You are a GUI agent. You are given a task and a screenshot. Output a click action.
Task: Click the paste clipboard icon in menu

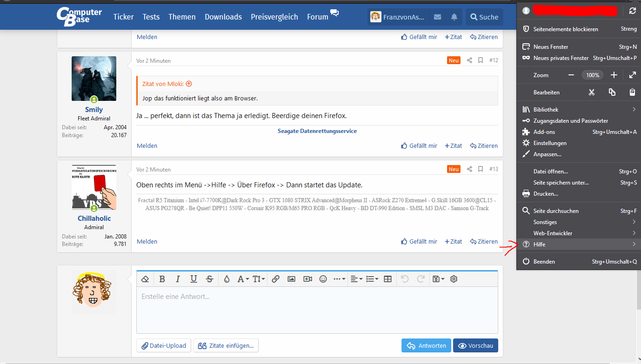[632, 92]
